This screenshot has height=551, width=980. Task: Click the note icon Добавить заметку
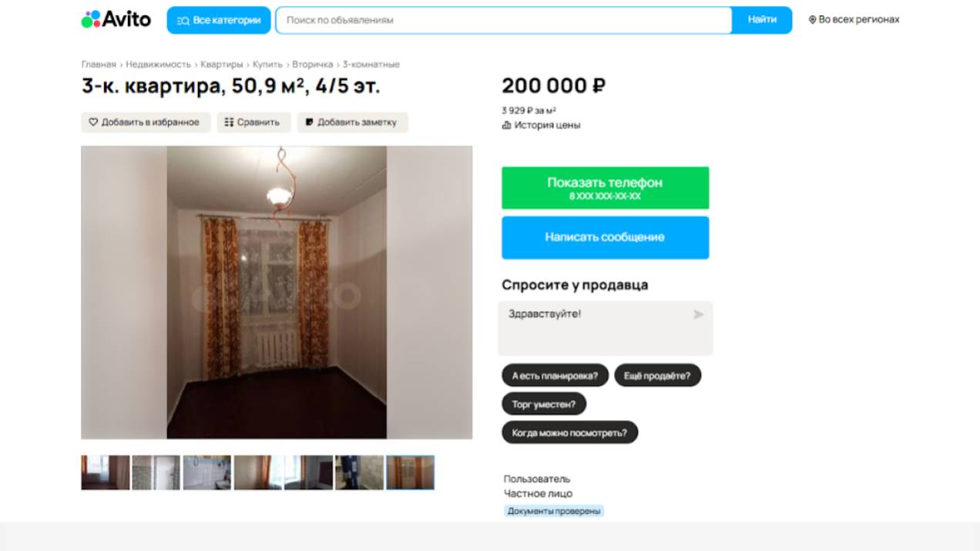coord(310,123)
